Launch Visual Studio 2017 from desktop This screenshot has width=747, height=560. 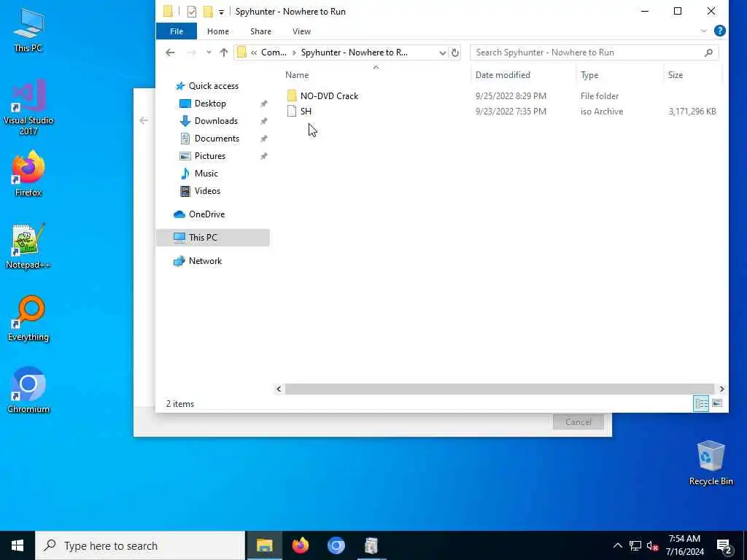[28, 107]
